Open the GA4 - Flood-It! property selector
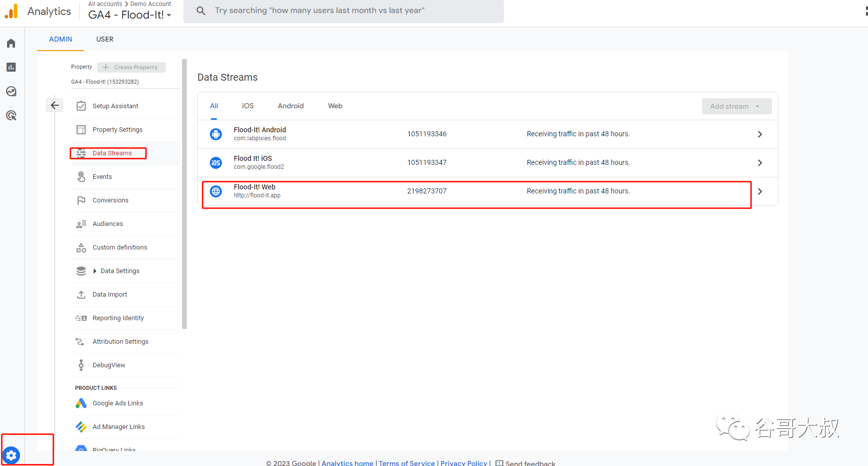Screen dimensions: 868x466 pyautogui.click(x=130, y=15)
